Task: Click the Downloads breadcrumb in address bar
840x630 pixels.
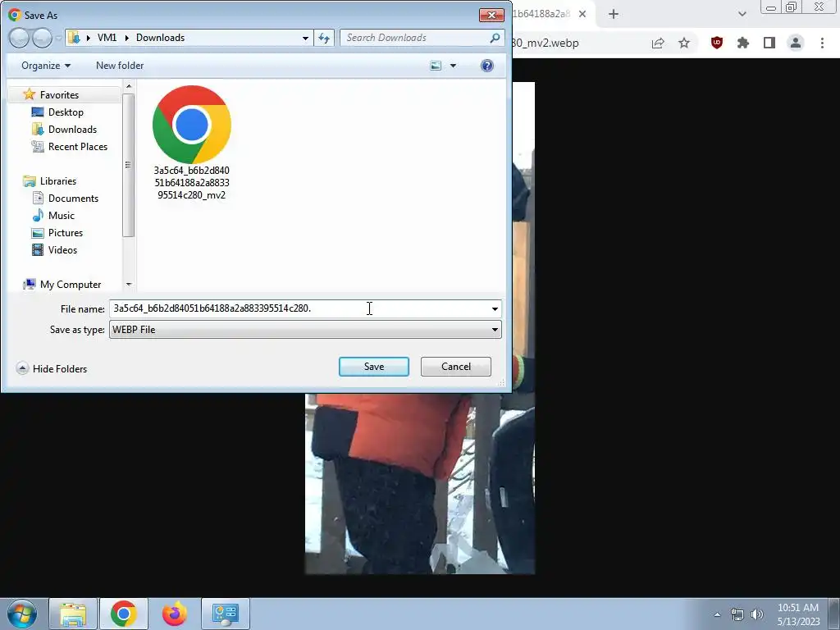Action: [x=160, y=38]
